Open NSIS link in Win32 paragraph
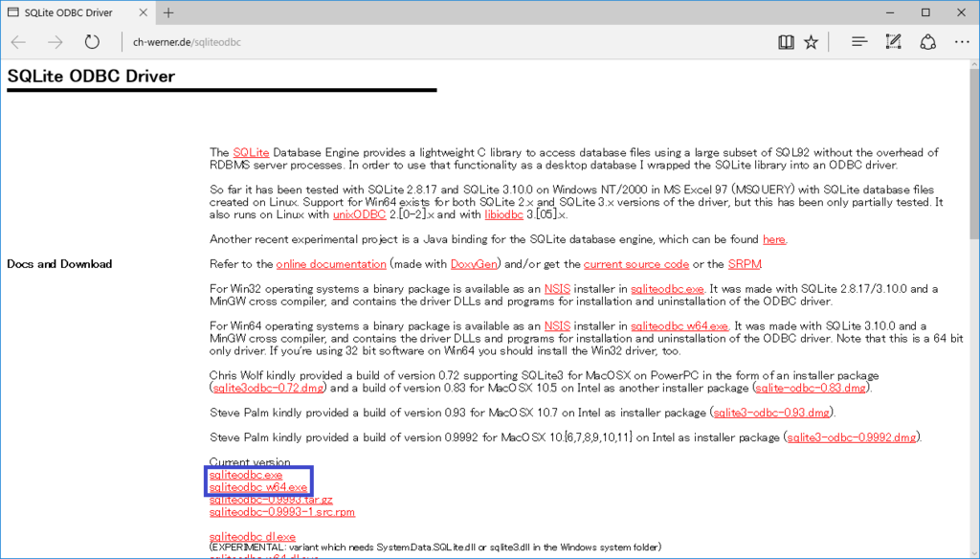980x559 pixels. (558, 289)
